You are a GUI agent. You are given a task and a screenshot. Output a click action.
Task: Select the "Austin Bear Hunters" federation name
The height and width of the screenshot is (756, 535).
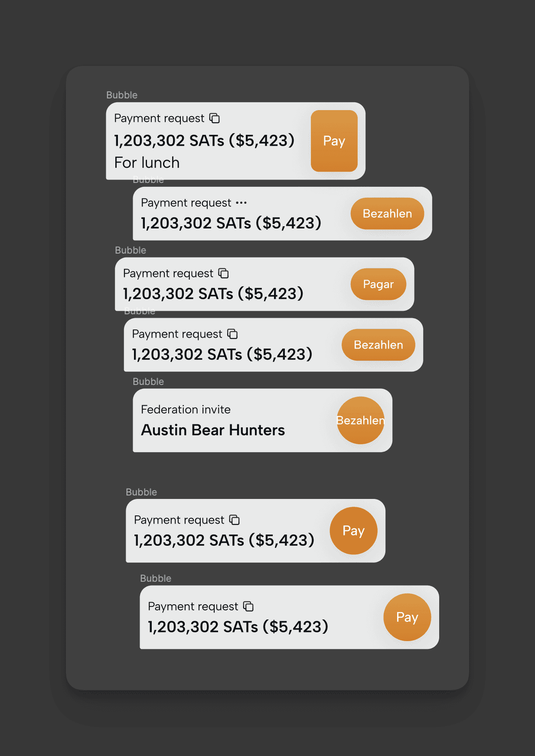(x=213, y=430)
